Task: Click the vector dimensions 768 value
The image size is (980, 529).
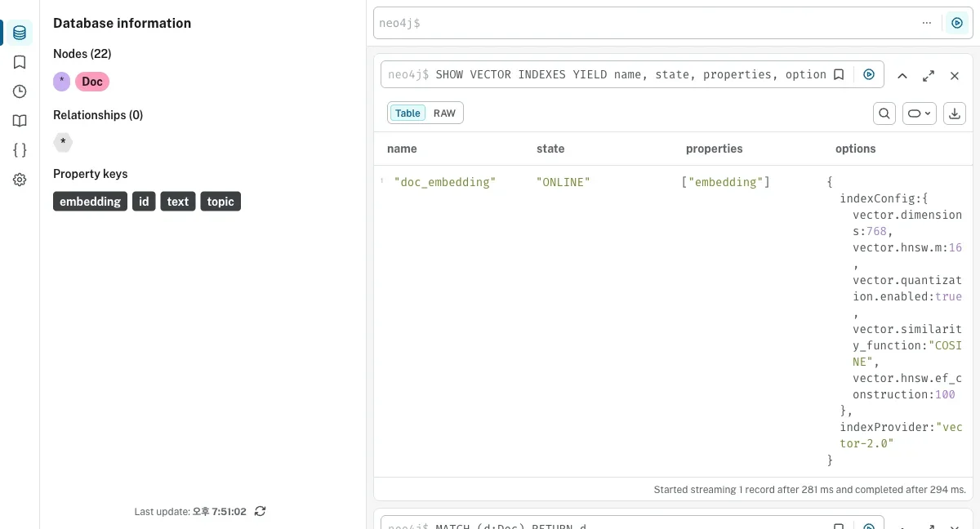Action: coord(876,231)
